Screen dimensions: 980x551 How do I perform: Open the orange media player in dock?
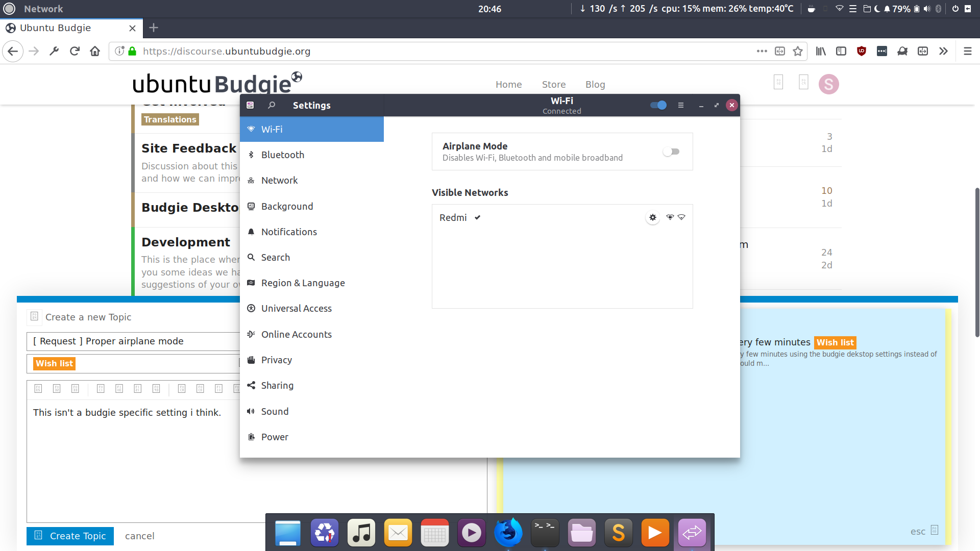pyautogui.click(x=655, y=533)
